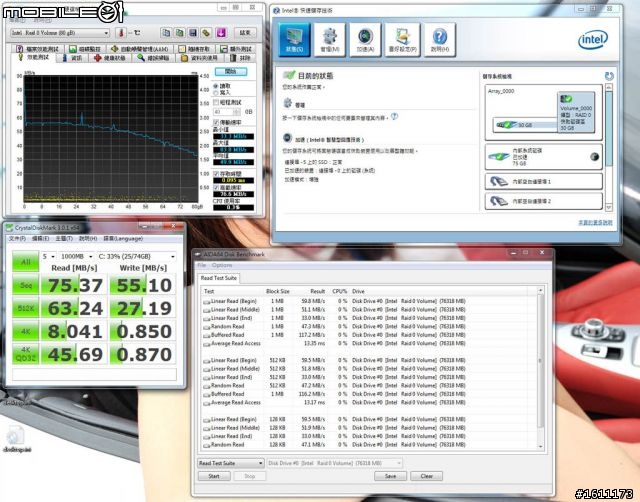Open the Options menu in AIDA64 Disk Benchmark
Screen dimensions: 640x502
point(222,265)
